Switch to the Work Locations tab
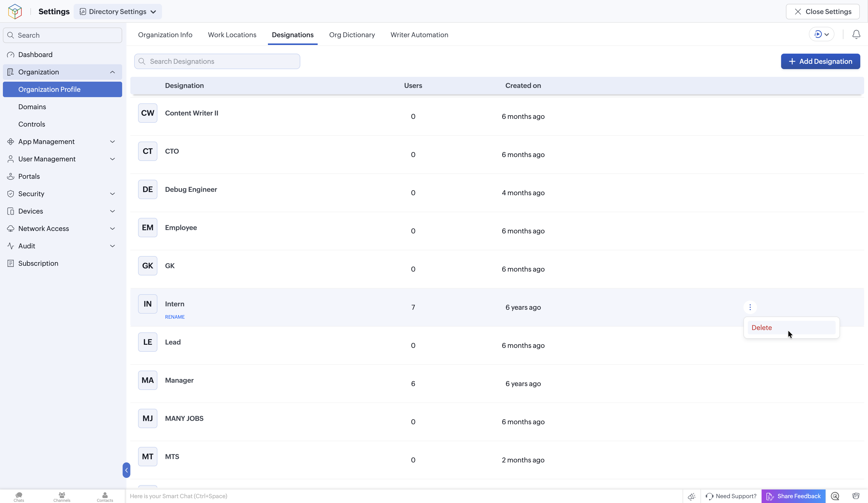 (232, 35)
